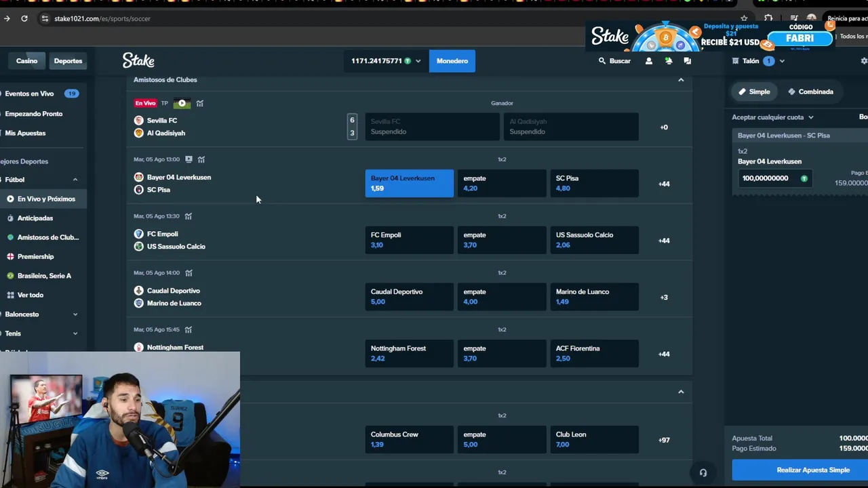Open stats icon for Caudal Deportivo match
This screenshot has height=488, width=868.
[x=189, y=272]
